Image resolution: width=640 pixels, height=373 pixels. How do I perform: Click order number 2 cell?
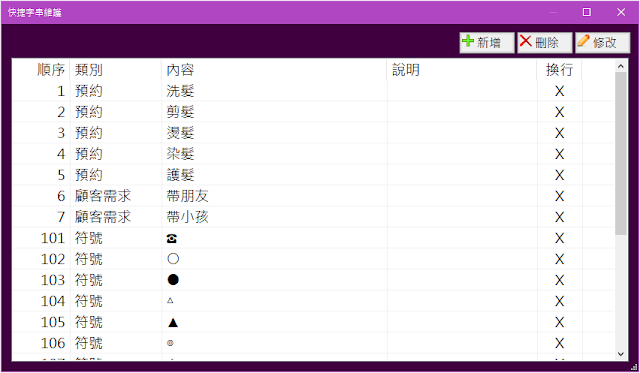click(61, 112)
